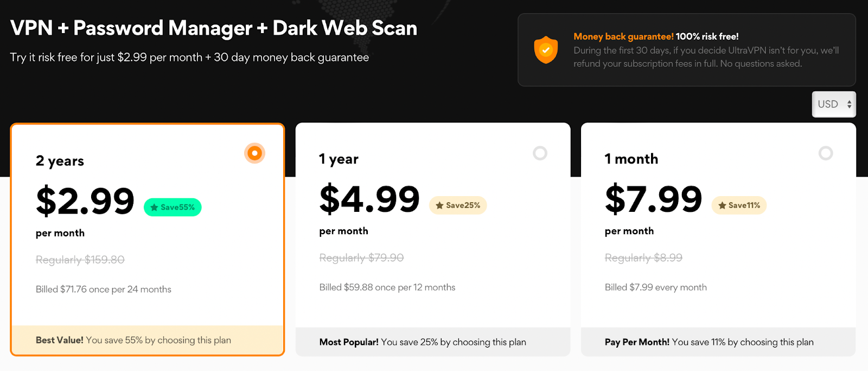This screenshot has height=371, width=868.
Task: Click the Money back guarantee heading
Action: pos(623,36)
